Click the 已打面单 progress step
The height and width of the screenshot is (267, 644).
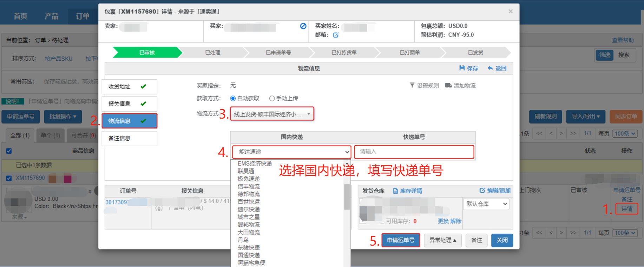coord(410,53)
